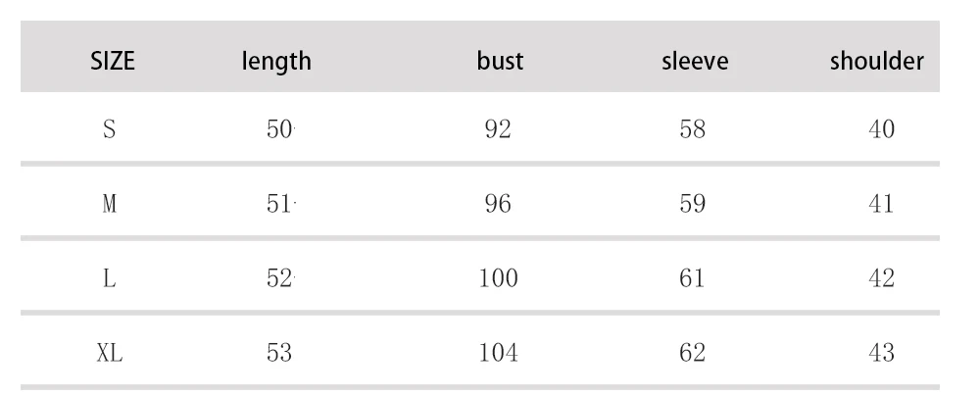Select length value 53 in XL row
The width and height of the screenshot is (980, 395).
279,353
